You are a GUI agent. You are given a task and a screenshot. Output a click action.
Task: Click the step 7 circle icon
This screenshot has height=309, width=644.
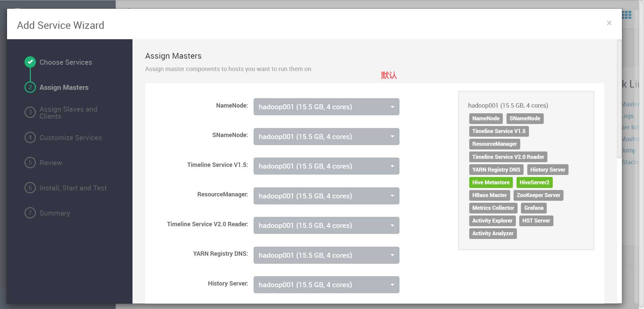(30, 213)
